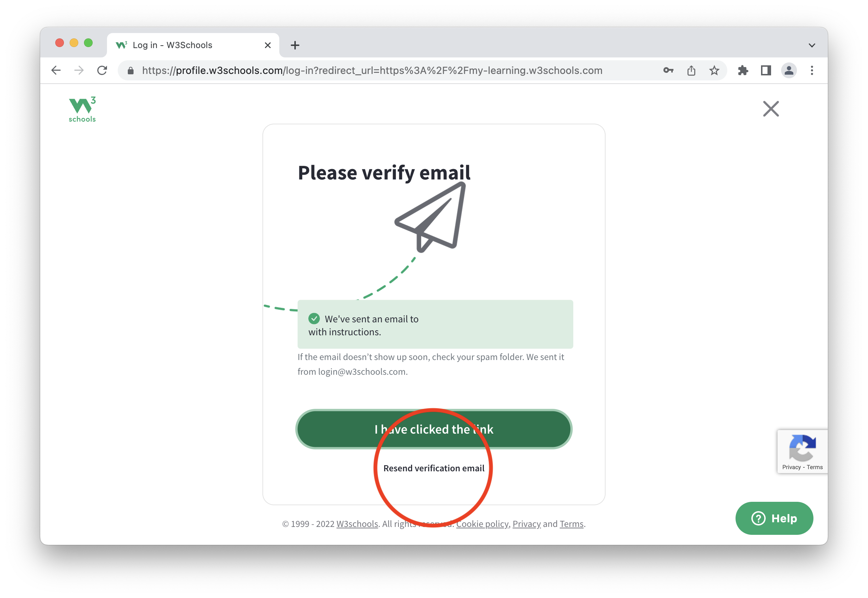Click I have clicked the link button
Image resolution: width=868 pixels, height=598 pixels.
coord(433,429)
